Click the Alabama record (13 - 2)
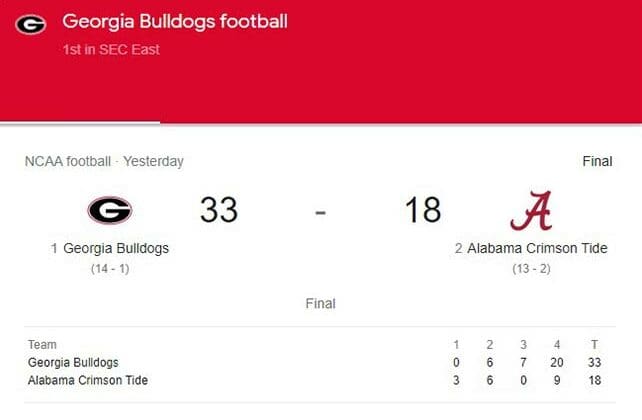642x420 pixels. [531, 269]
